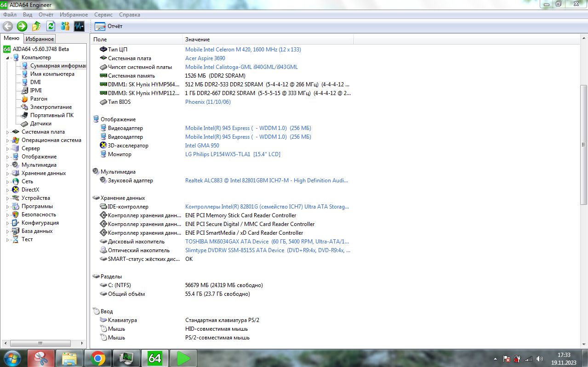Viewport: 588px width, 367px height.
Task: Open the Справка menu
Action: [x=130, y=15]
